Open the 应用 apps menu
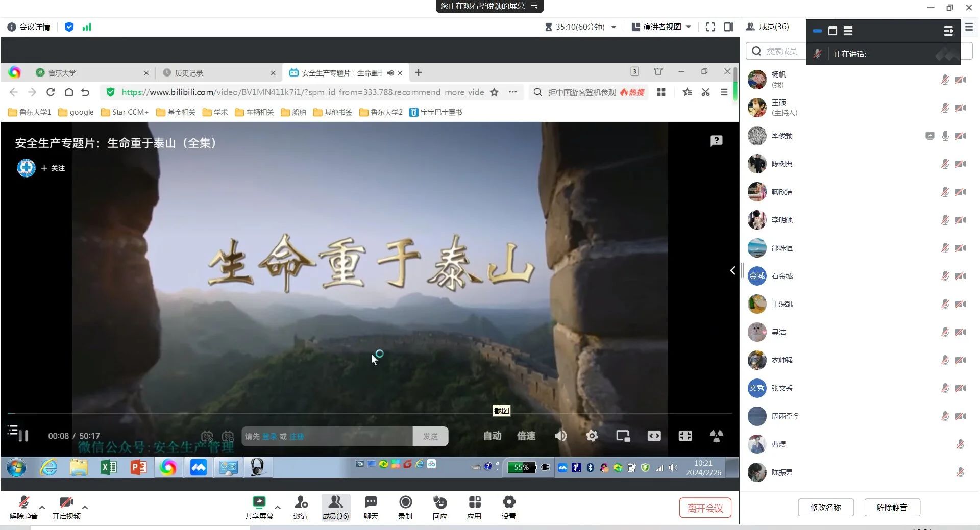 474,508
